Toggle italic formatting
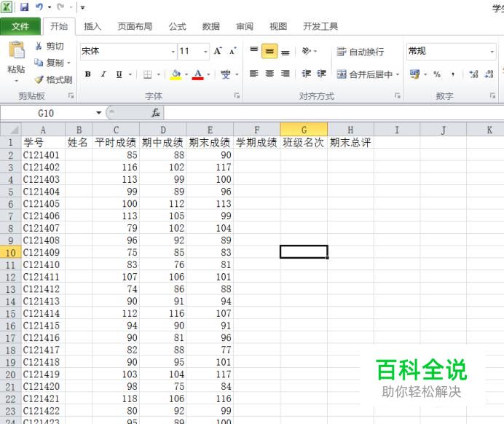 [x=103, y=74]
